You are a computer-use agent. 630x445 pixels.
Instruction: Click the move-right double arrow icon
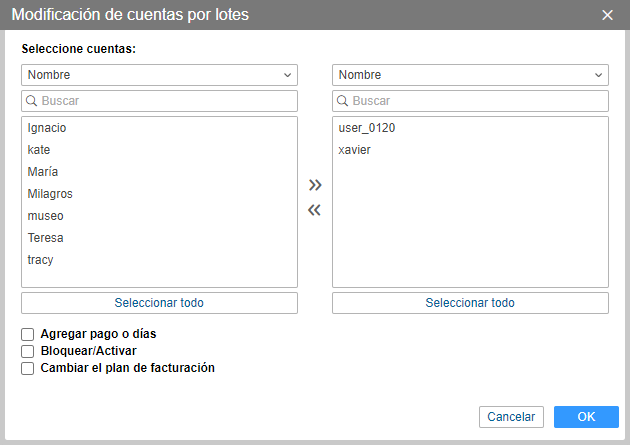[x=315, y=185]
